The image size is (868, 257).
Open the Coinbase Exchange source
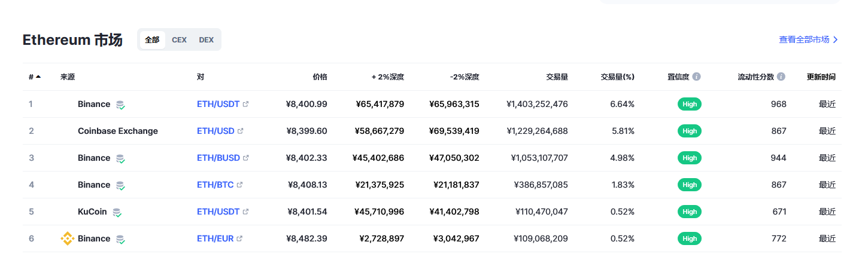point(118,131)
